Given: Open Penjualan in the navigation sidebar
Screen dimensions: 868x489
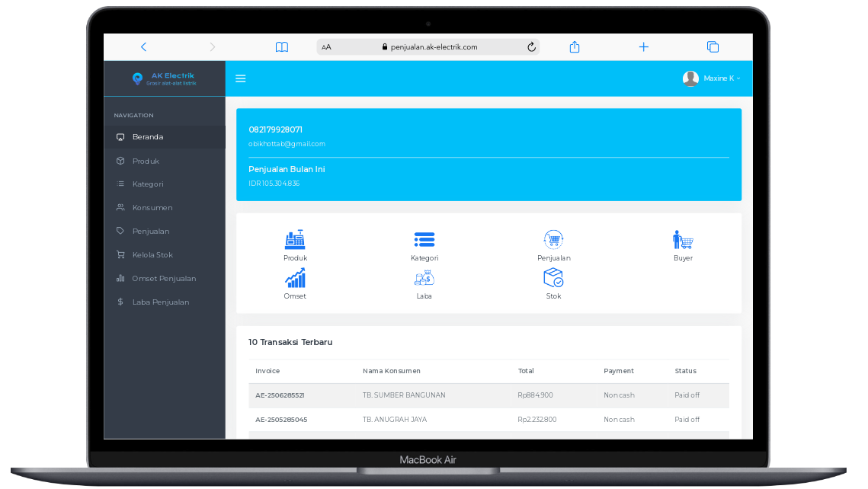Looking at the screenshot, I should 165,232.
